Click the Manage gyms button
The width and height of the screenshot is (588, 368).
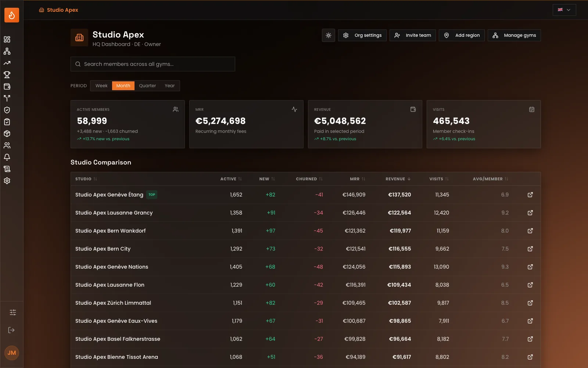(x=514, y=35)
